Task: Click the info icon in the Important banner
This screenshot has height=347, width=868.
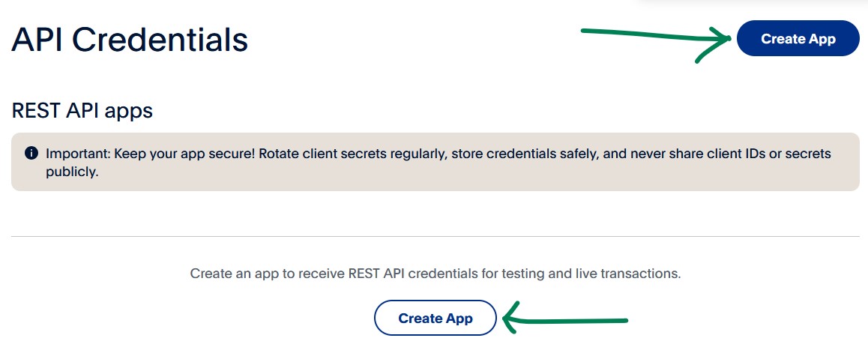Action: (31, 153)
